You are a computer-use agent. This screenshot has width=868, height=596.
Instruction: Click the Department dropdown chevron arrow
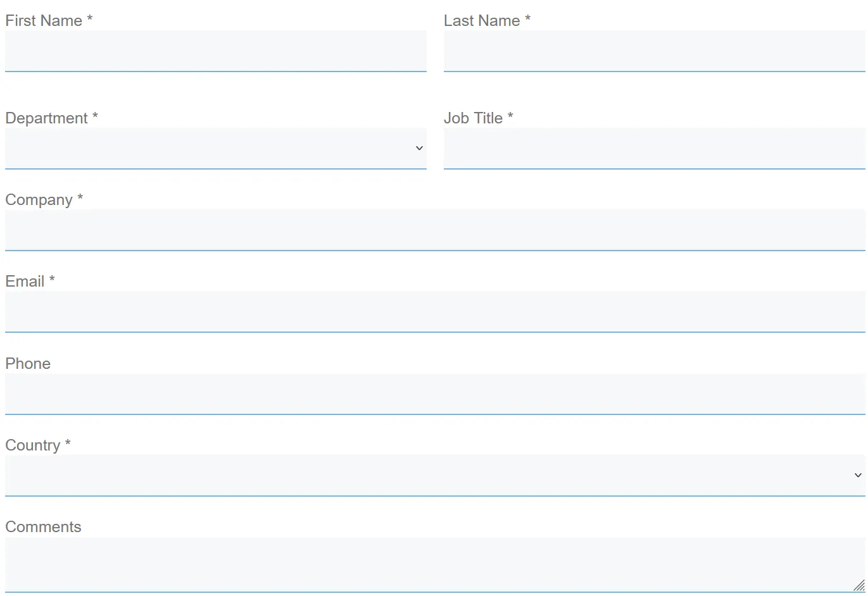click(x=419, y=148)
